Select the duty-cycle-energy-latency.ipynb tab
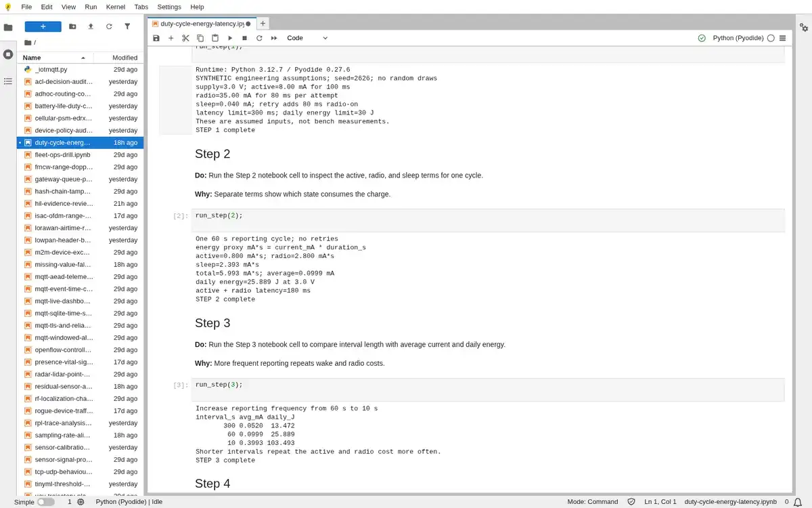This screenshot has width=812, height=508. click(x=201, y=24)
